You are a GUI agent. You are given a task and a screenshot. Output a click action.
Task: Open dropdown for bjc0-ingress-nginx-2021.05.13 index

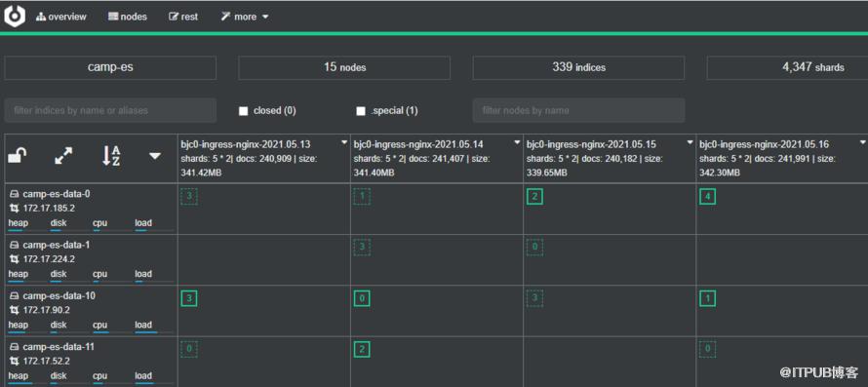click(345, 143)
